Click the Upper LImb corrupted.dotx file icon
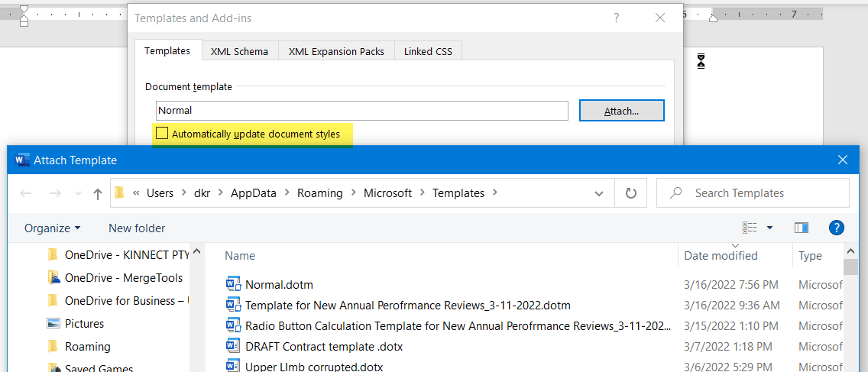 (x=232, y=367)
